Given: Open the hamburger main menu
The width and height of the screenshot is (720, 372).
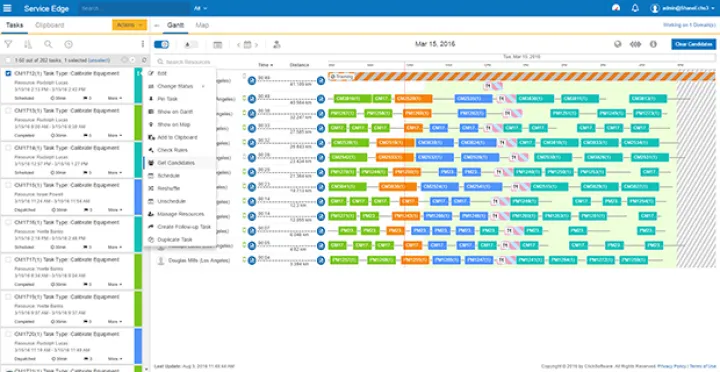Looking at the screenshot, I should pyautogui.click(x=7, y=8).
